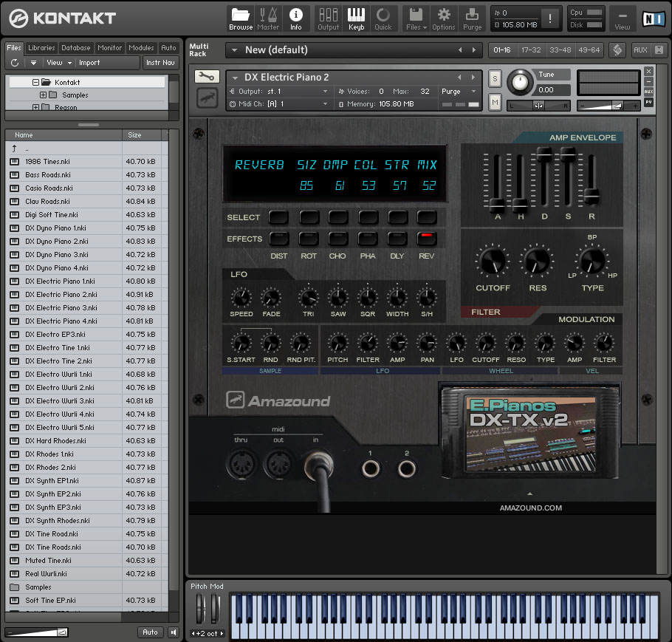
Task: Click the PV button on instrument header
Action: (649, 102)
